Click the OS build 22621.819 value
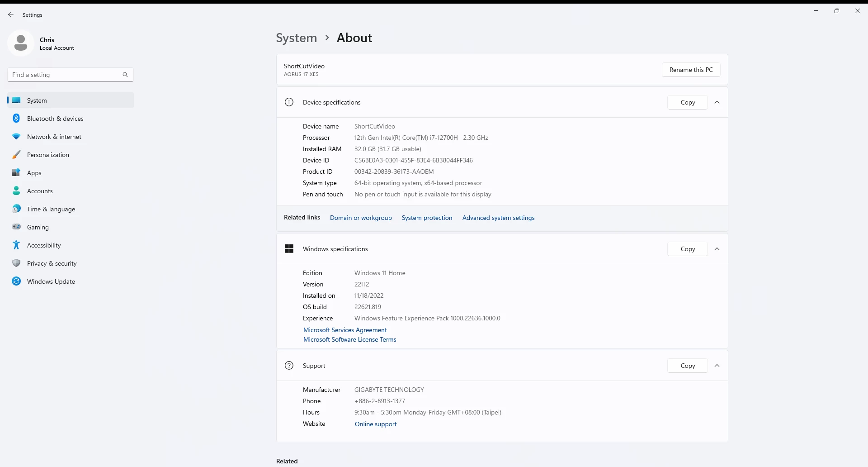 pyautogui.click(x=368, y=307)
